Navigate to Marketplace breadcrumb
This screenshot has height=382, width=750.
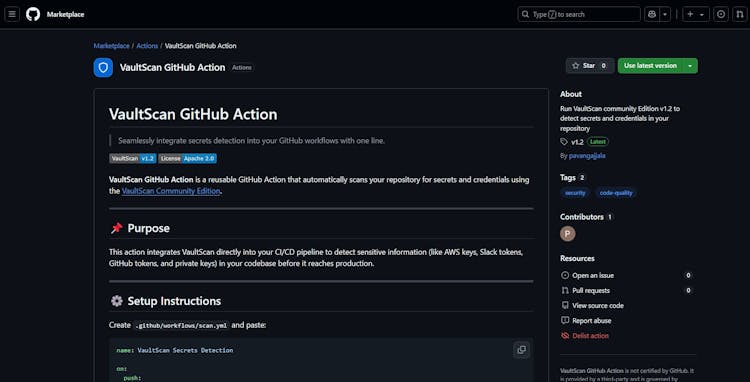pos(111,46)
